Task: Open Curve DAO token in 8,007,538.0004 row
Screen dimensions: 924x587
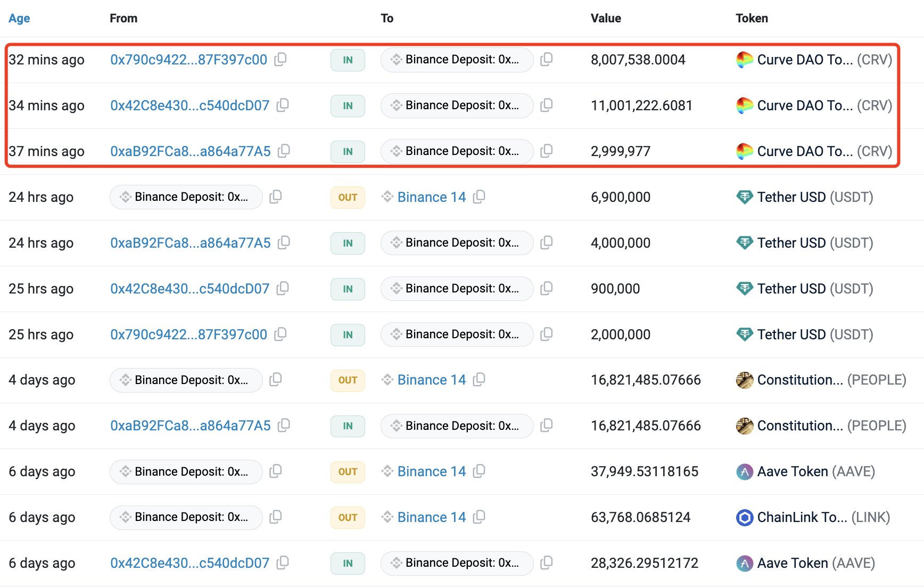Action: (814, 60)
